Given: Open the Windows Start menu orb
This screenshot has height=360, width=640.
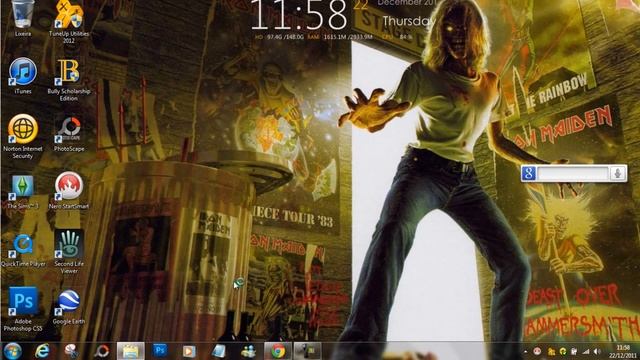Looking at the screenshot, I should (x=13, y=351).
